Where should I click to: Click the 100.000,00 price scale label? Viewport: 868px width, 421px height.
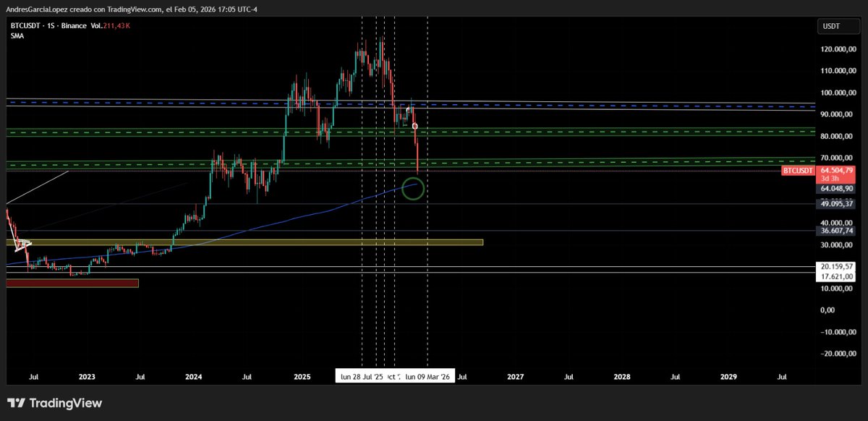point(838,93)
